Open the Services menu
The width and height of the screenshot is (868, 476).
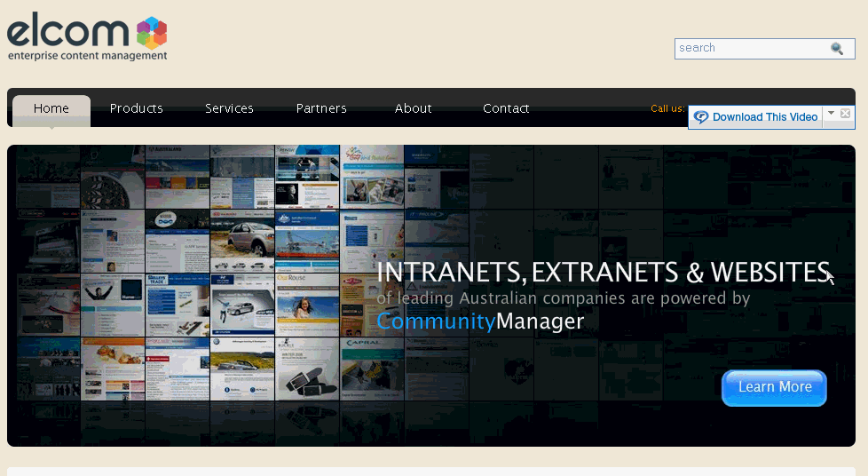pos(229,108)
